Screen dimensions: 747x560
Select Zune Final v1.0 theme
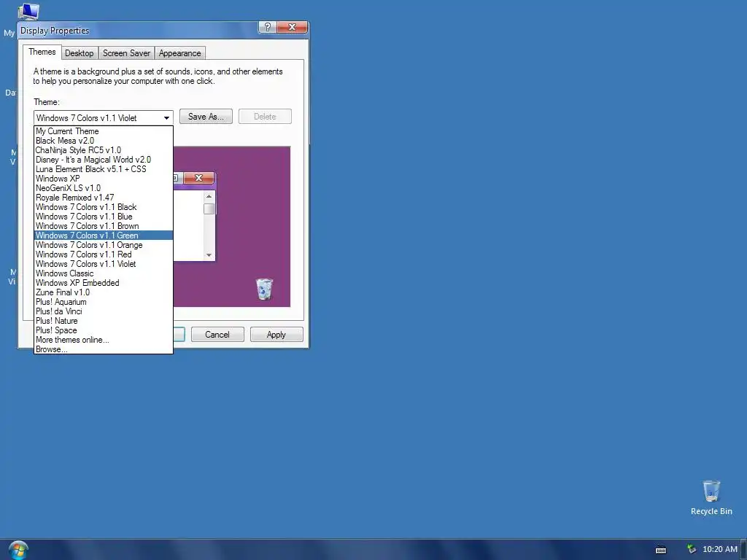[x=104, y=292]
